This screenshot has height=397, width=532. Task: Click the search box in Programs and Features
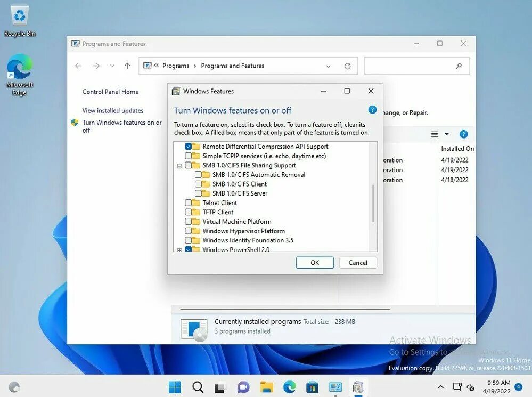click(416, 66)
